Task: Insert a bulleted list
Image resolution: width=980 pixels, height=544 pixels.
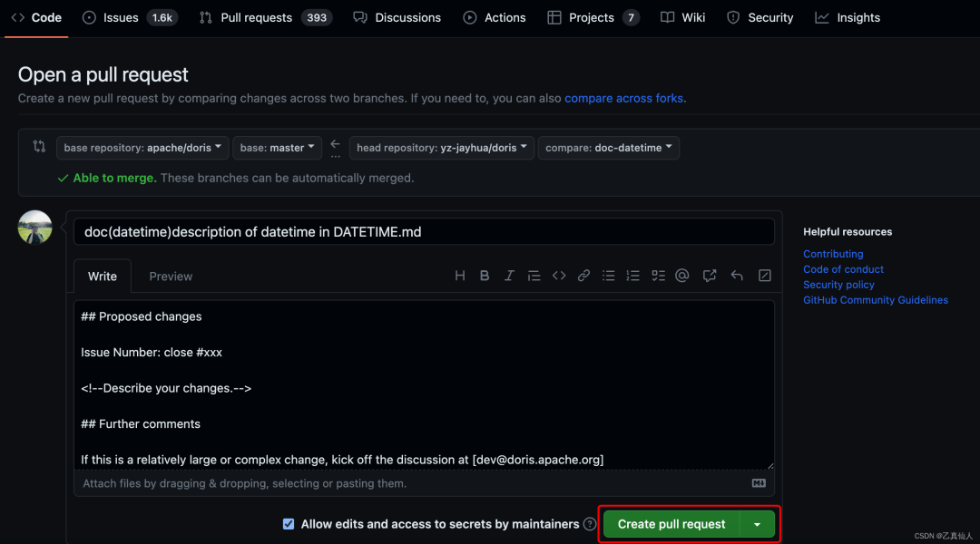Action: [x=608, y=276]
